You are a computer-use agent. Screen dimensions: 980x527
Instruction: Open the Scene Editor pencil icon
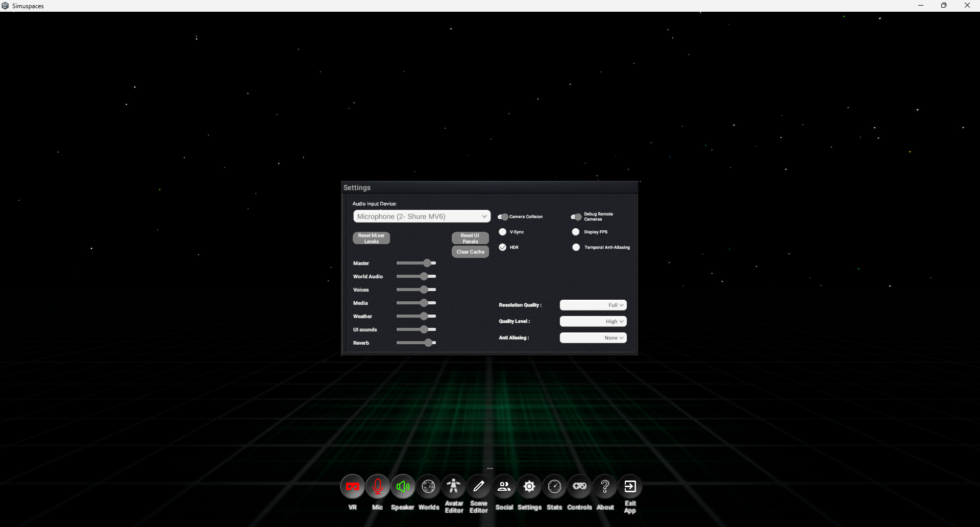coord(479,487)
